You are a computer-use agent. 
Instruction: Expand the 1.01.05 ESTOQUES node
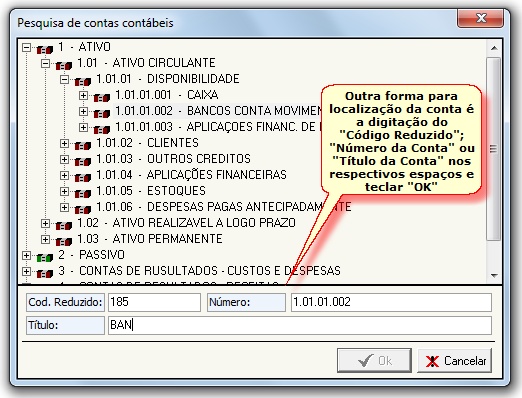pos(64,191)
